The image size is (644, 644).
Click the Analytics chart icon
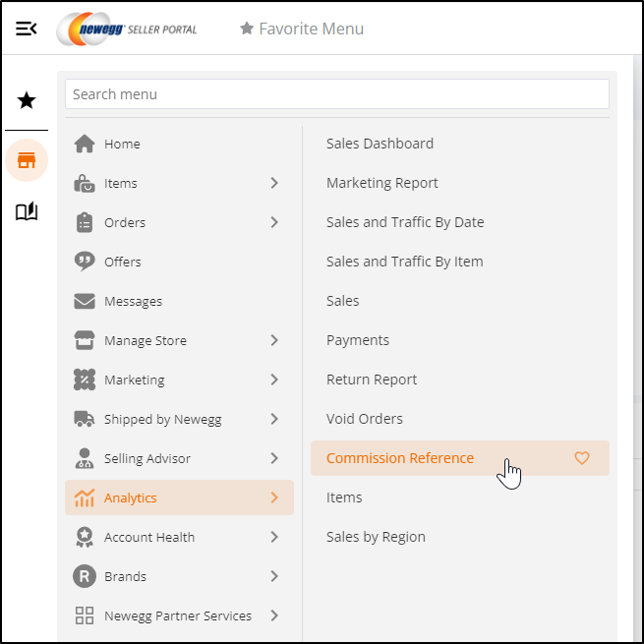coord(85,498)
